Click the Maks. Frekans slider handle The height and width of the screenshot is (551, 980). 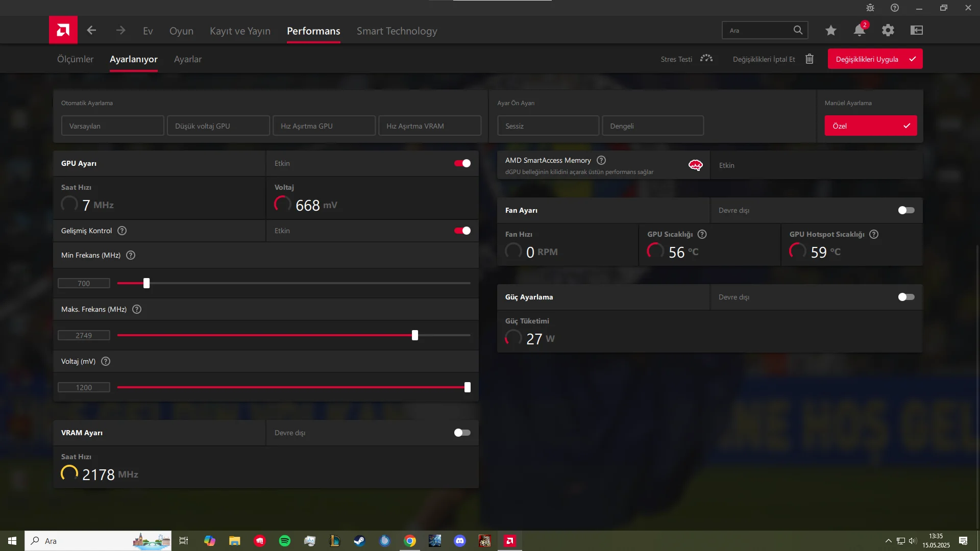click(x=415, y=335)
